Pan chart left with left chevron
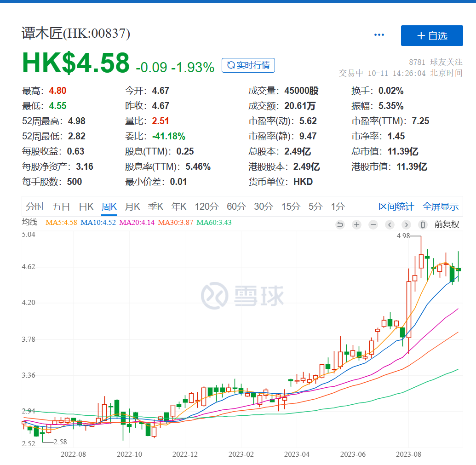The image size is (476, 465). click(390, 224)
